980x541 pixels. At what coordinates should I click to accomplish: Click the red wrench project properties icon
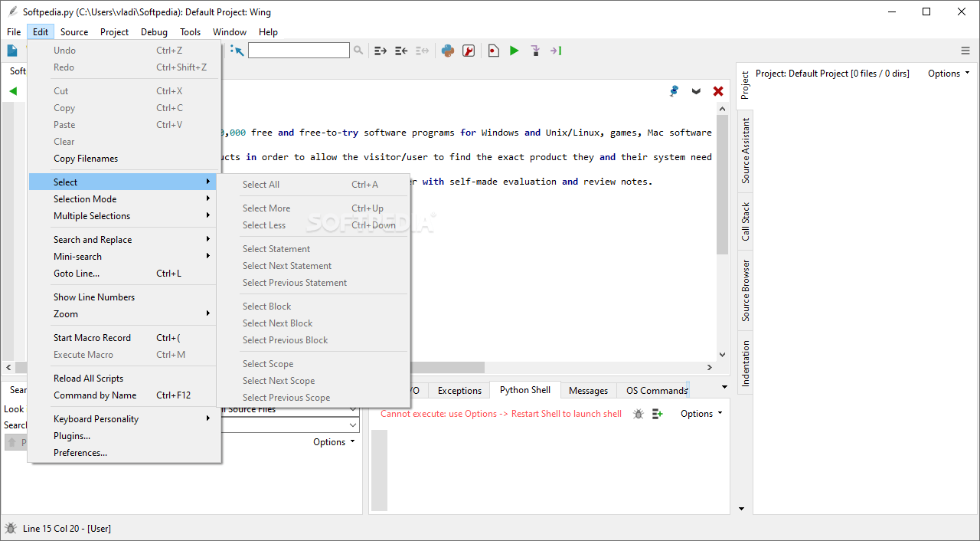[x=469, y=51]
